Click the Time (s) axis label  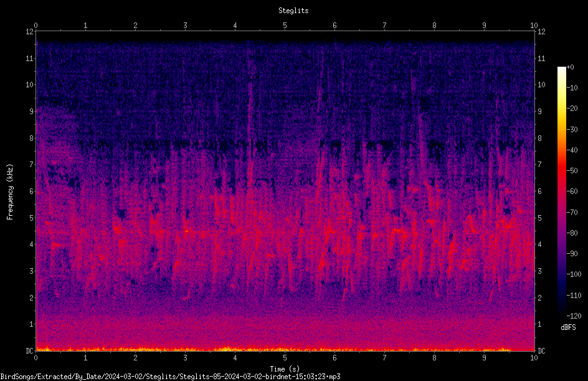tap(285, 369)
